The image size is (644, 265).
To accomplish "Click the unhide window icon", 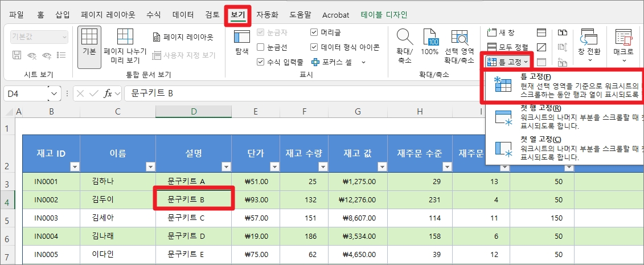I will tap(542, 62).
